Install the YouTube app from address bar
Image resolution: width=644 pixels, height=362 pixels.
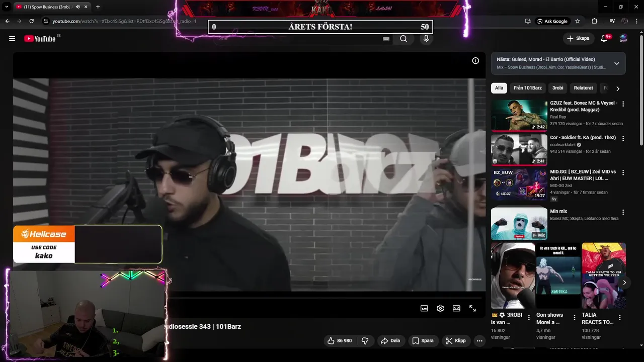pyautogui.click(x=528, y=21)
